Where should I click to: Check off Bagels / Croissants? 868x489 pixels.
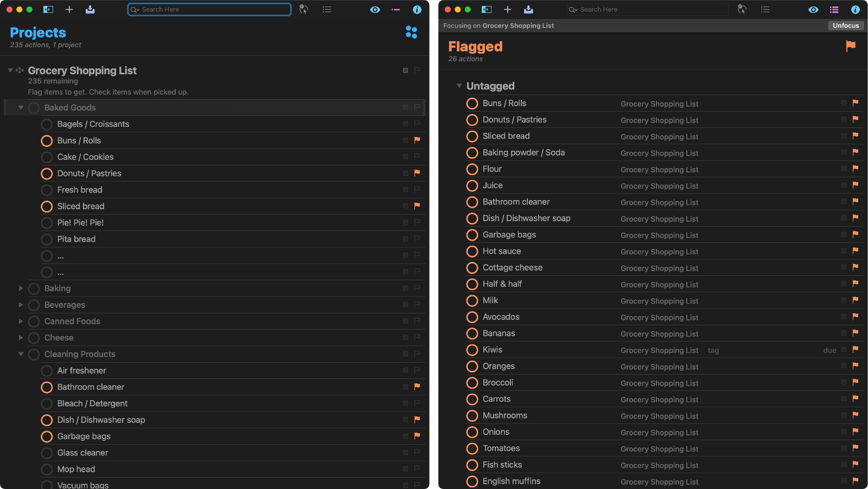(x=47, y=124)
